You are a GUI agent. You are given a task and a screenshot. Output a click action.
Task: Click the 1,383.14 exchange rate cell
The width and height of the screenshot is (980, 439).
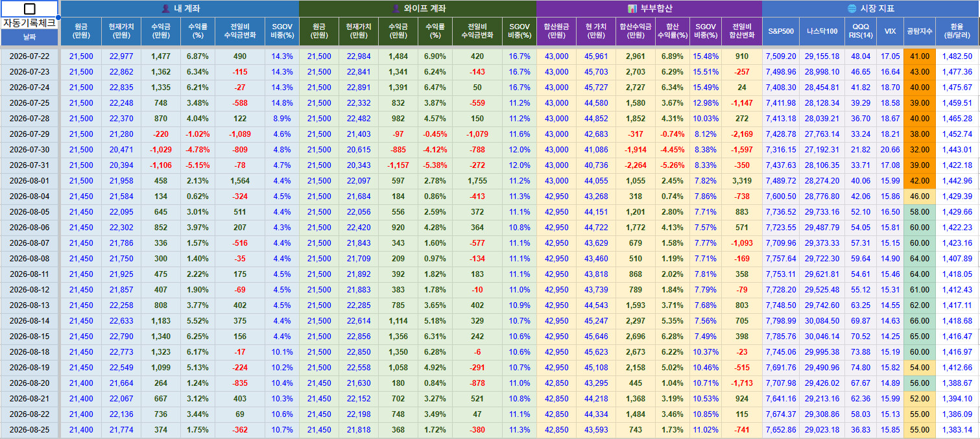click(957, 430)
